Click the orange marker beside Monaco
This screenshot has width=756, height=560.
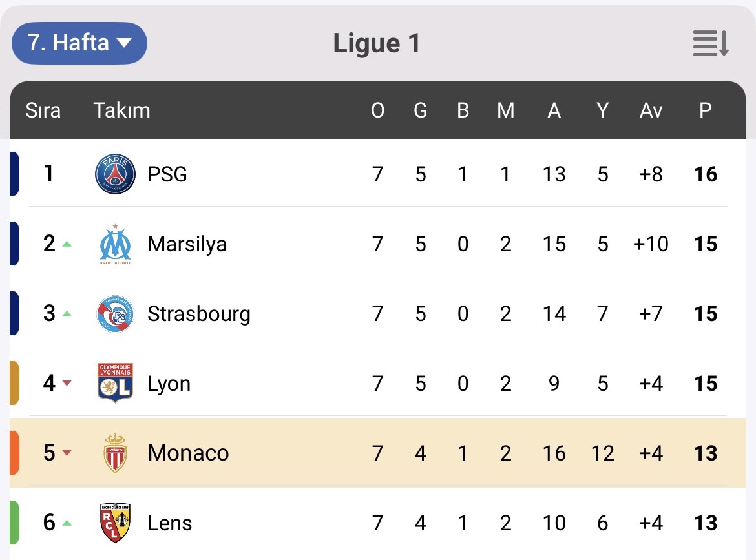tap(14, 453)
